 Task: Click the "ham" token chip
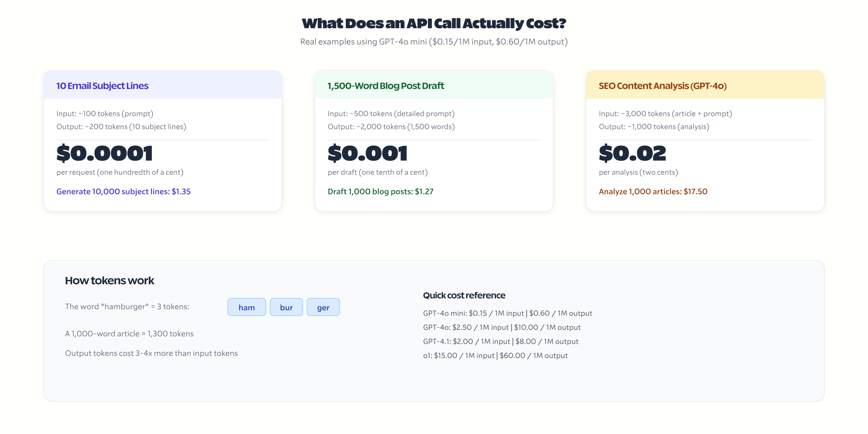247,307
